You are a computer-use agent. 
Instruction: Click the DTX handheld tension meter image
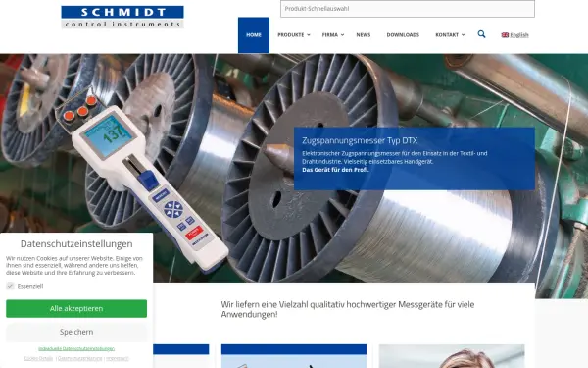(x=142, y=181)
